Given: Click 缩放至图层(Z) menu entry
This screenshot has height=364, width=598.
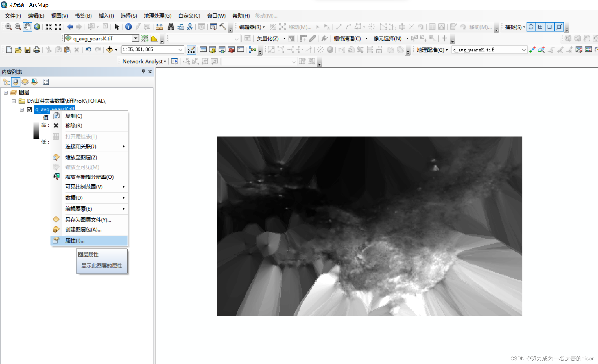Looking at the screenshot, I should (x=81, y=158).
